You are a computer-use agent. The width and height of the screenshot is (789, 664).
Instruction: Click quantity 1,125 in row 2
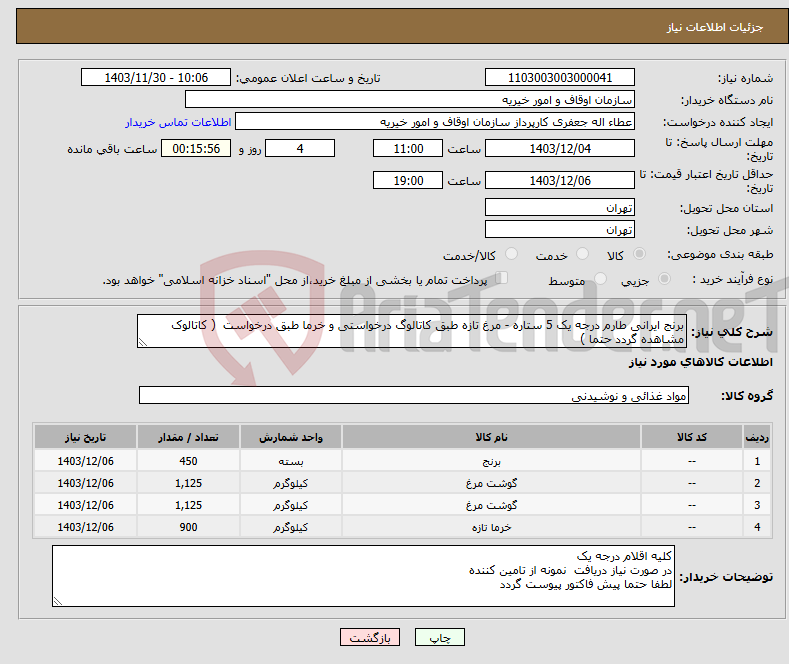pyautogui.click(x=188, y=483)
